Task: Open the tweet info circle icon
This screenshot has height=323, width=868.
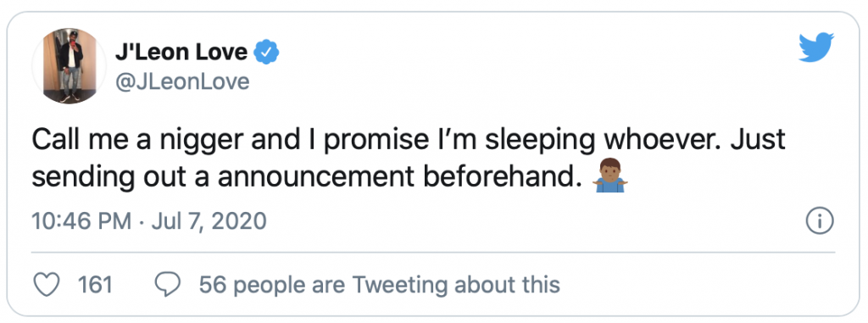Action: click(820, 221)
